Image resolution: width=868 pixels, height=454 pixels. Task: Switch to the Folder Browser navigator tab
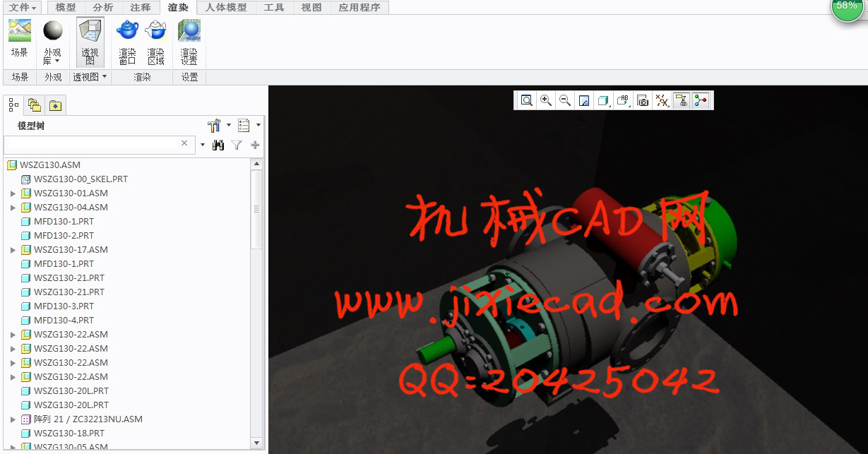(35, 106)
